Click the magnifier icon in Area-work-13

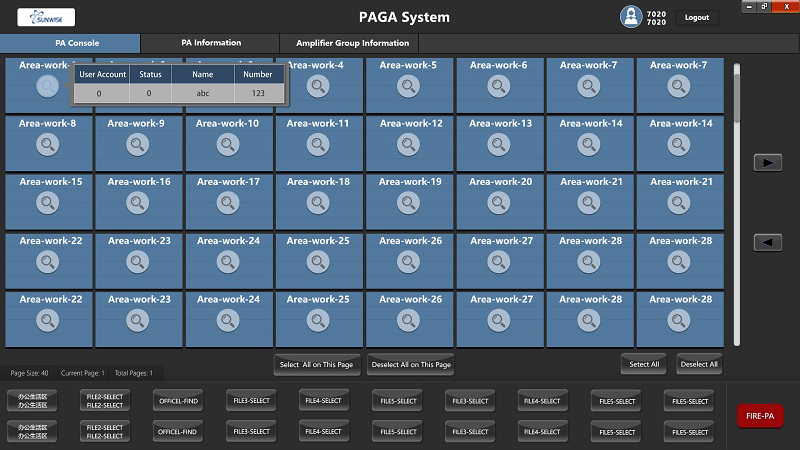pyautogui.click(x=499, y=145)
